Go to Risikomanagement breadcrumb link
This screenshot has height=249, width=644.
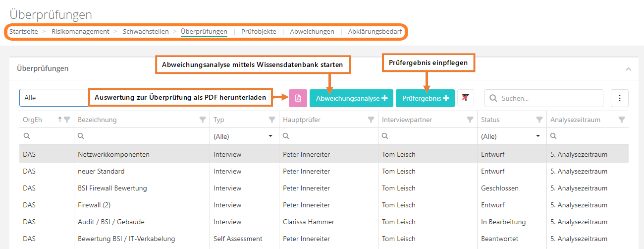coord(80,31)
